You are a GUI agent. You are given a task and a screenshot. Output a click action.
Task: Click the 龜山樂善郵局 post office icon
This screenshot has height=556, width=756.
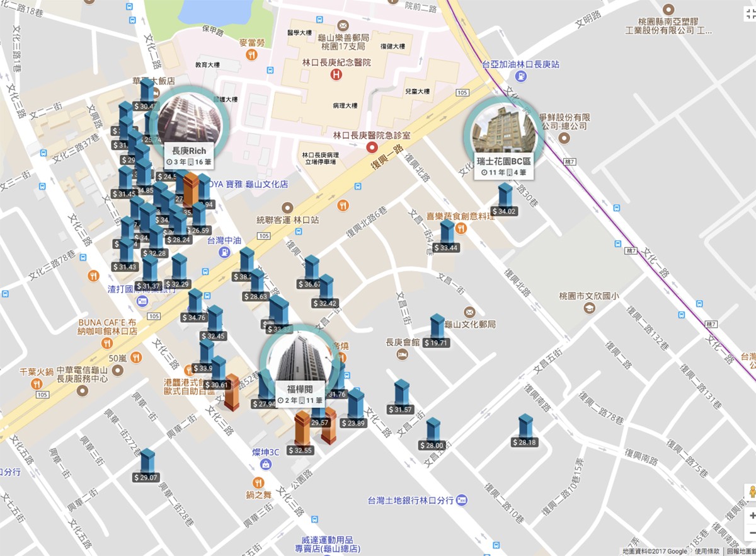click(x=343, y=26)
